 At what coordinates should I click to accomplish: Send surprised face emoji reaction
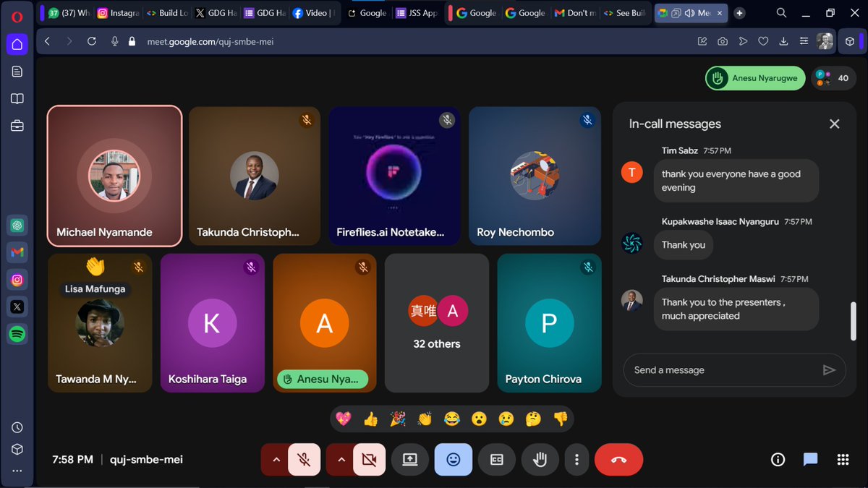pyautogui.click(x=479, y=419)
